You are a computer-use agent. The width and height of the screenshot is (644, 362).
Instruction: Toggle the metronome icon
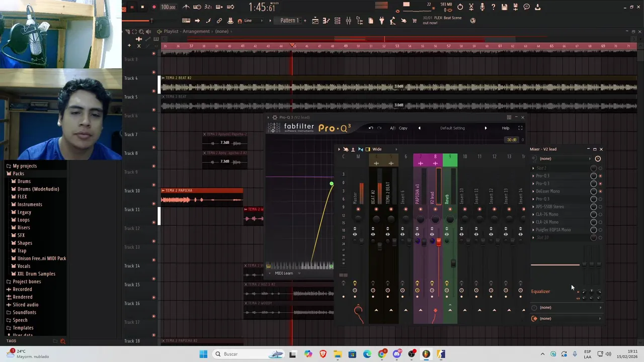coord(186,7)
